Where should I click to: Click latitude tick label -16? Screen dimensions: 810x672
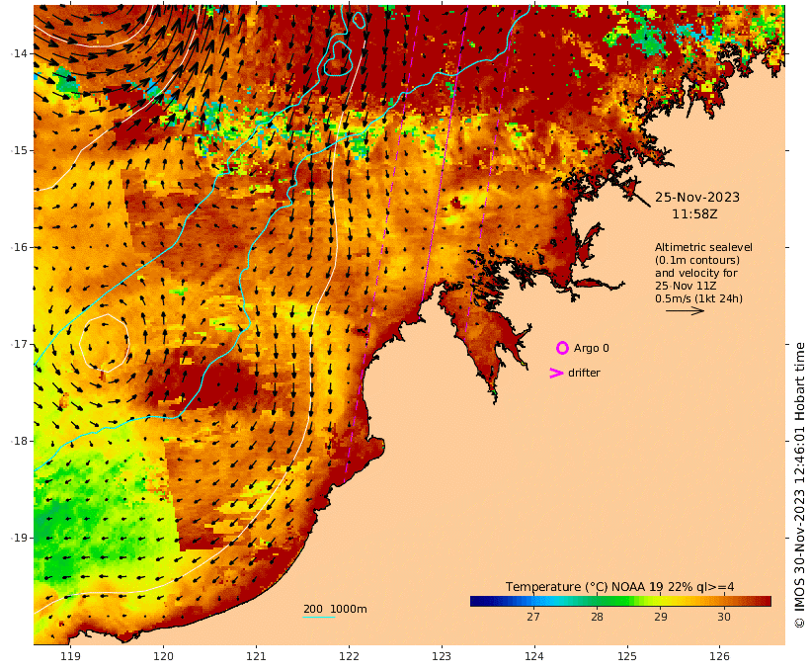pyautogui.click(x=19, y=247)
